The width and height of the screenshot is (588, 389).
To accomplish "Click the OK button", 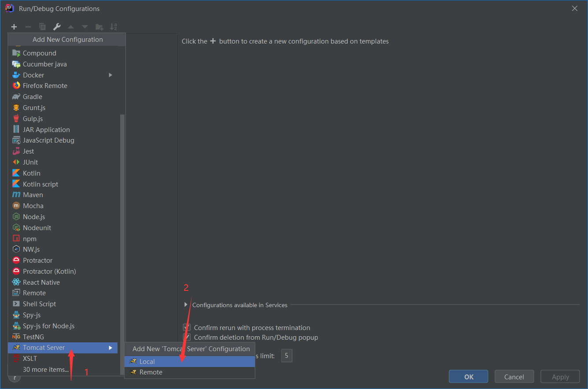I will pos(468,377).
